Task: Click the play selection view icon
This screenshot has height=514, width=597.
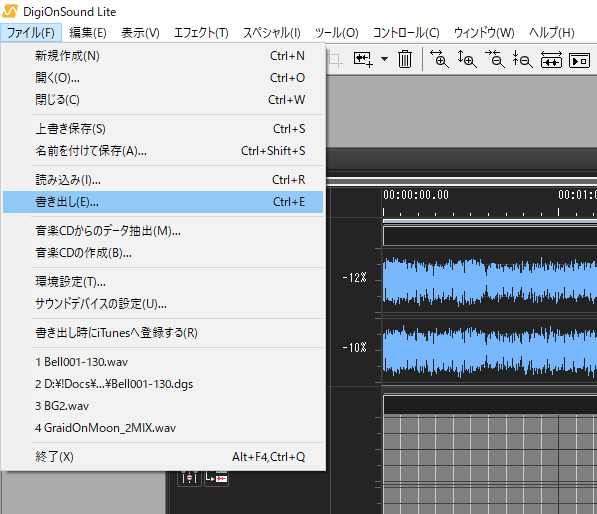Action: (x=579, y=61)
